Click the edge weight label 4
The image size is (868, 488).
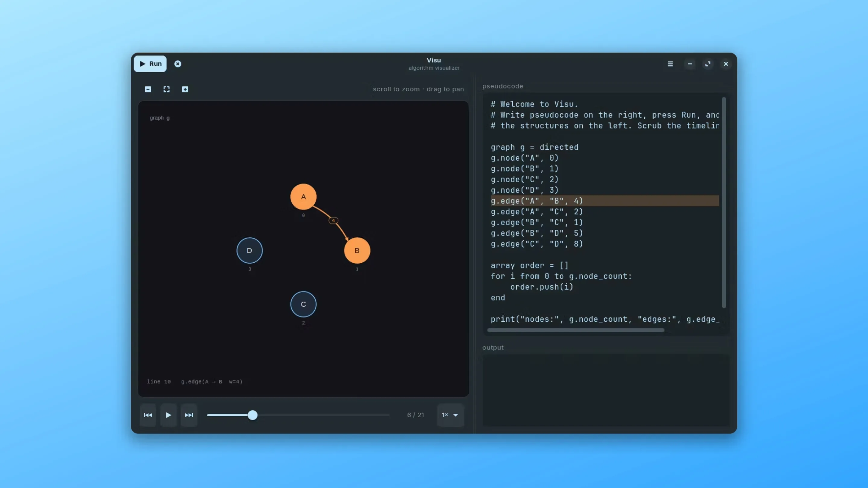pos(333,221)
